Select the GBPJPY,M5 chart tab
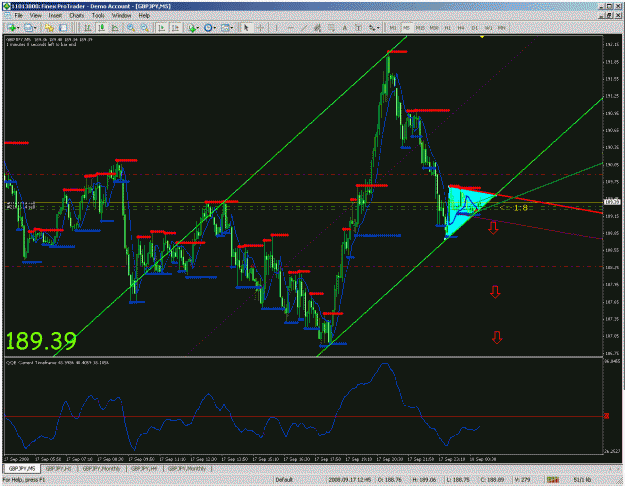Screen dimensions: 625x486 (x=22, y=468)
